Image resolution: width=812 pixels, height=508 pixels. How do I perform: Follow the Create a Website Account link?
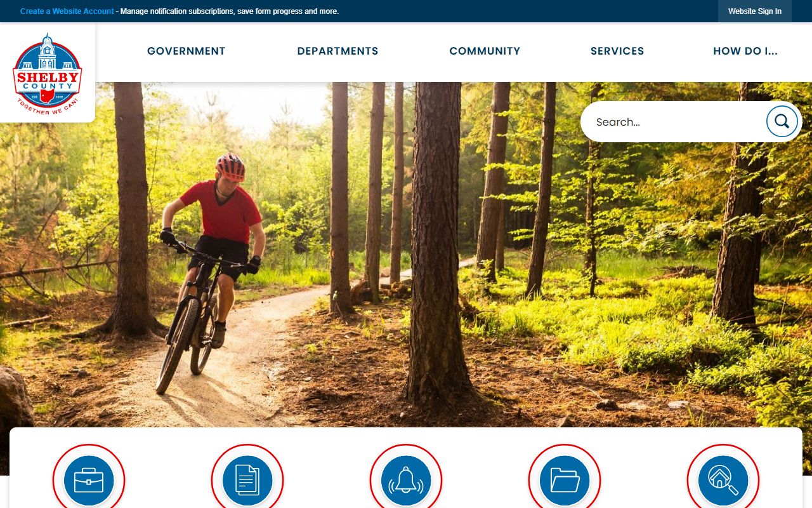(x=67, y=11)
